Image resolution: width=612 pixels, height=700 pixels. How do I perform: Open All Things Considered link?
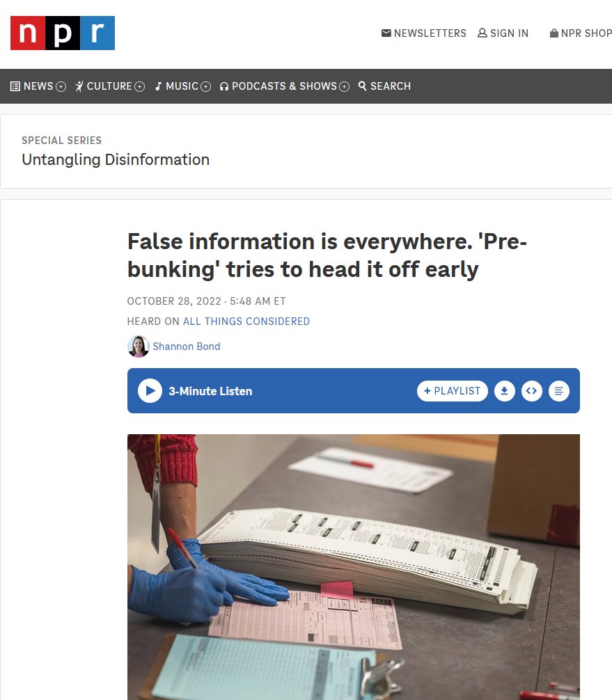(246, 321)
